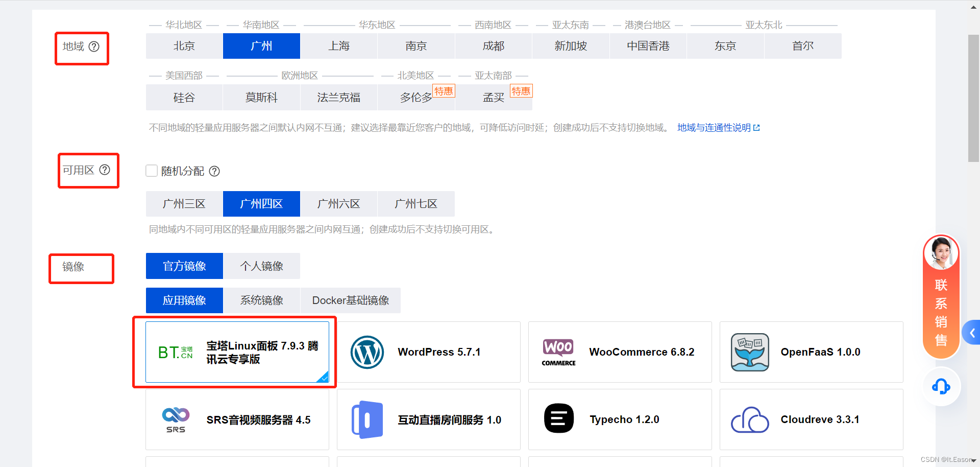Select the 宝塔Linux面板 7.9.3 image card
Screen dimensions: 980x467
(237, 352)
